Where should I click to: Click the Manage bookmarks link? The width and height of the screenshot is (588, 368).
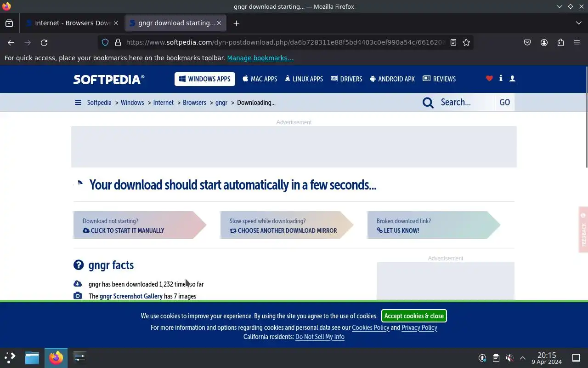click(260, 58)
